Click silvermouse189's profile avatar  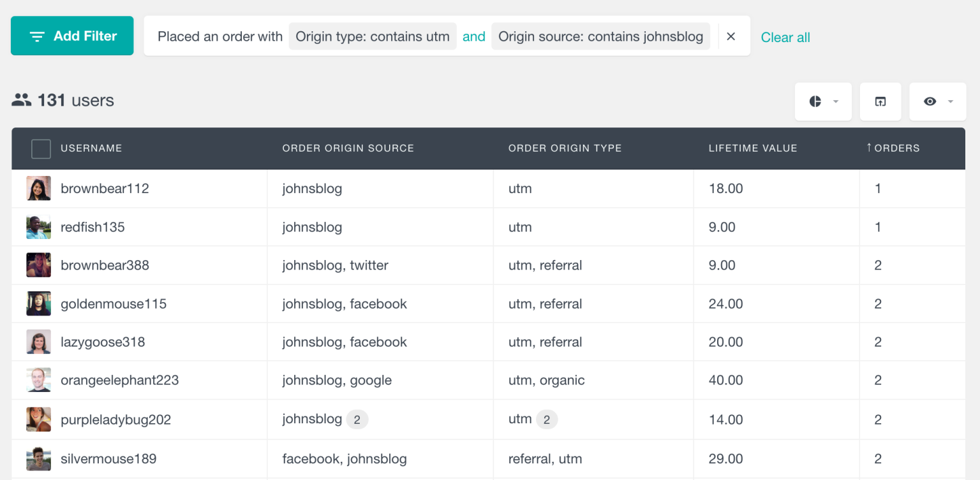(38, 458)
